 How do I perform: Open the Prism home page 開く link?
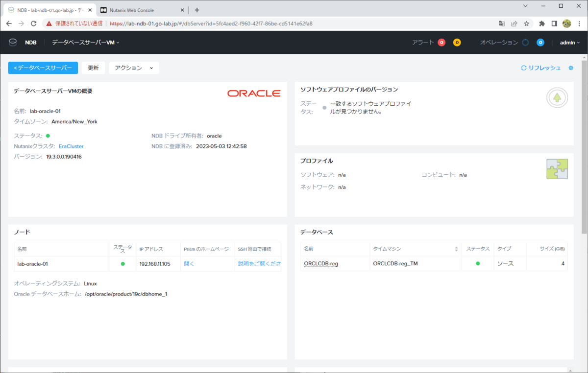point(189,264)
